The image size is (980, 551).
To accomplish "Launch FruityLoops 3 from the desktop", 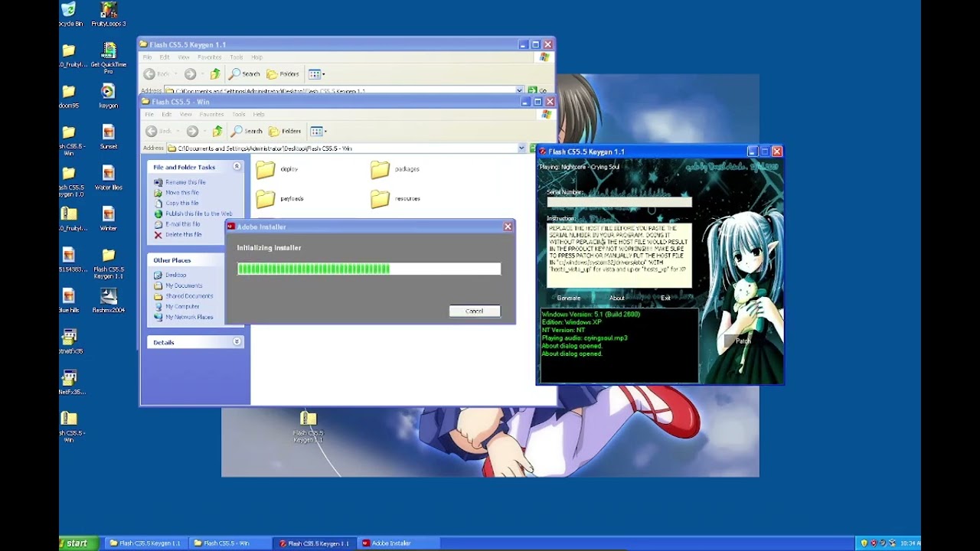I will (109, 14).
